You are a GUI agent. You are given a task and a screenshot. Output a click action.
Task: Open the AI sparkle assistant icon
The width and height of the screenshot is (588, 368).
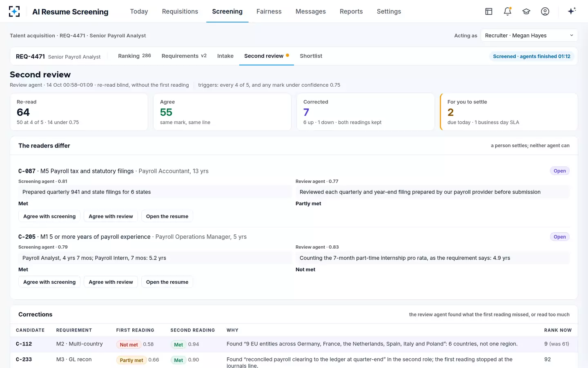pyautogui.click(x=572, y=11)
